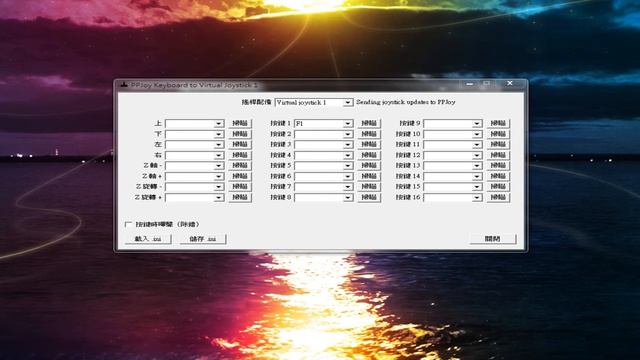
Task: Open the Z 旋轉 + key dropdown
Action: point(194,197)
